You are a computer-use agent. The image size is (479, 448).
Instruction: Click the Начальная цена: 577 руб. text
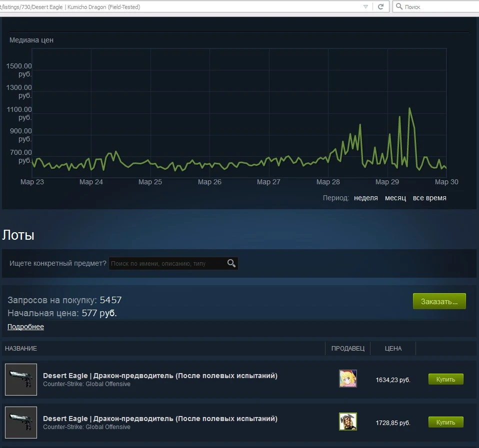click(62, 313)
